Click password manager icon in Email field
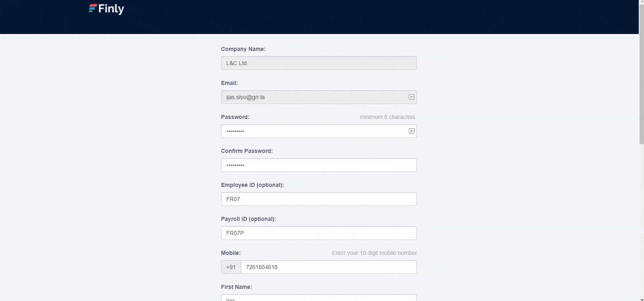 411,97
